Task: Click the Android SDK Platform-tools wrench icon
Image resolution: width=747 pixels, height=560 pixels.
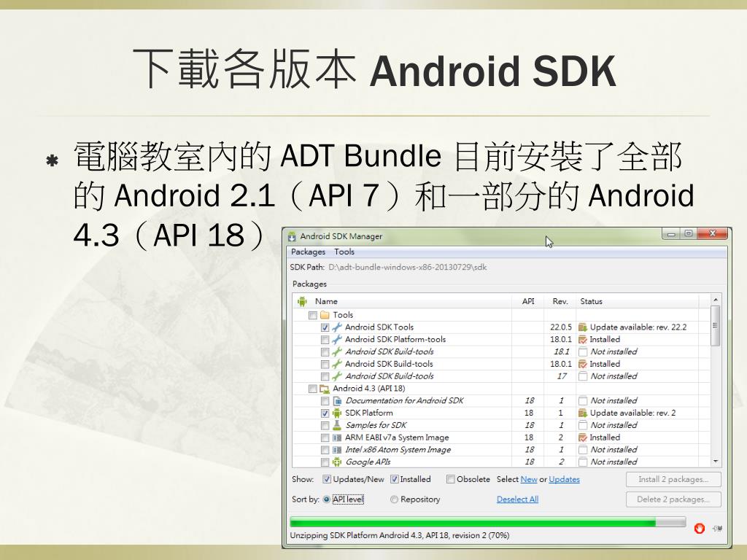Action: [337, 340]
